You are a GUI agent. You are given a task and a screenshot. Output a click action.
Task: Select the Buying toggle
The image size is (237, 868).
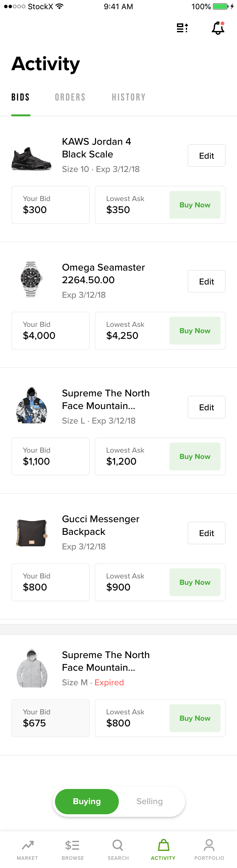pyautogui.click(x=86, y=801)
